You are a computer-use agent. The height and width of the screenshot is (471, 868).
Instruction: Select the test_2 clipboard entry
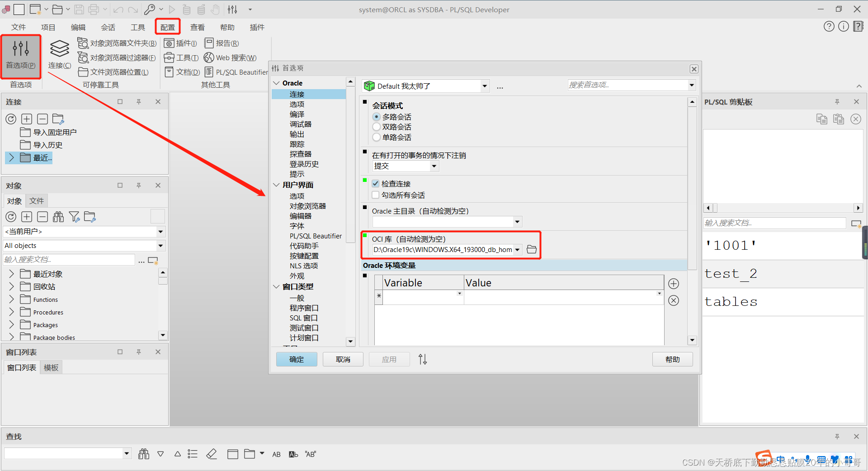pos(783,274)
